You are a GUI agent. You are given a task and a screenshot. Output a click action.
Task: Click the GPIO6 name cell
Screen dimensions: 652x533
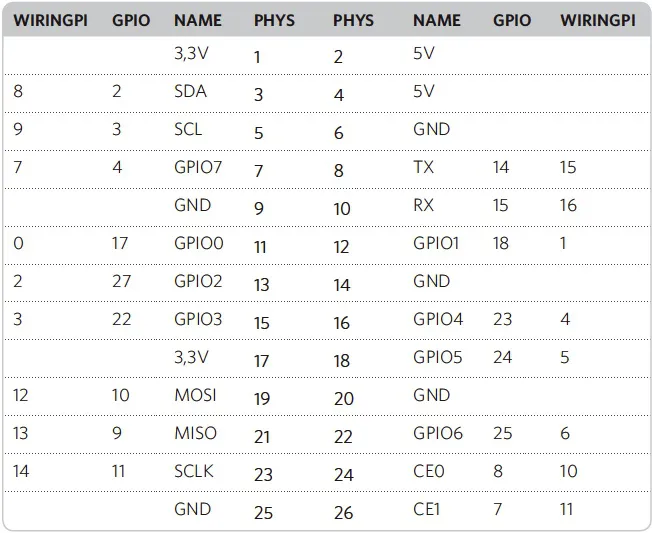pos(438,433)
